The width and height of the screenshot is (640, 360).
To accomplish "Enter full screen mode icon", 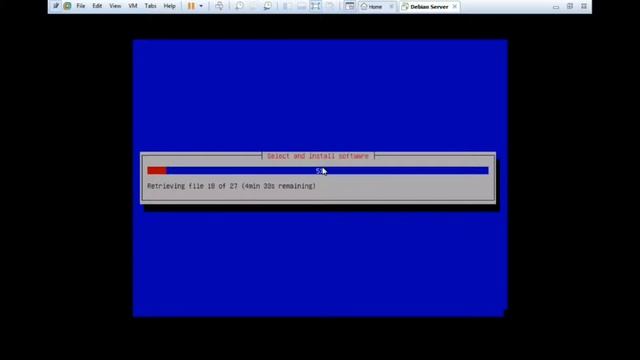I will pyautogui.click(x=316, y=6).
